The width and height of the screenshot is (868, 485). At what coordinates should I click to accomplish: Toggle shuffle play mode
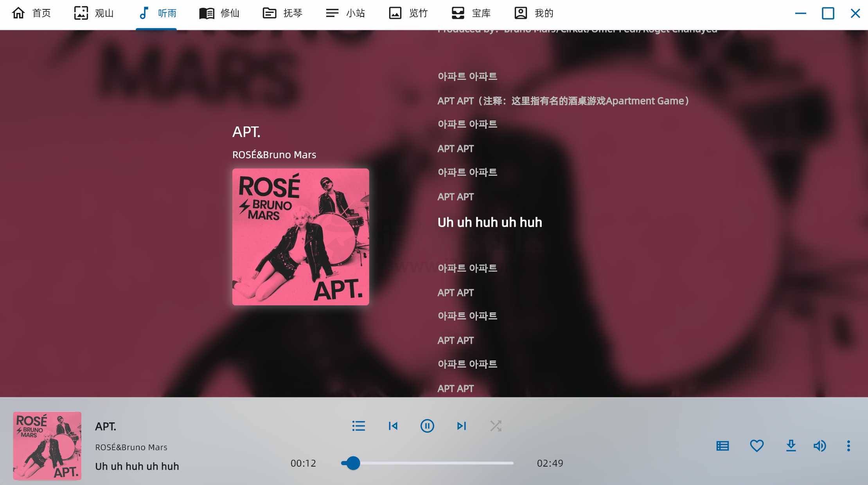pyautogui.click(x=496, y=426)
